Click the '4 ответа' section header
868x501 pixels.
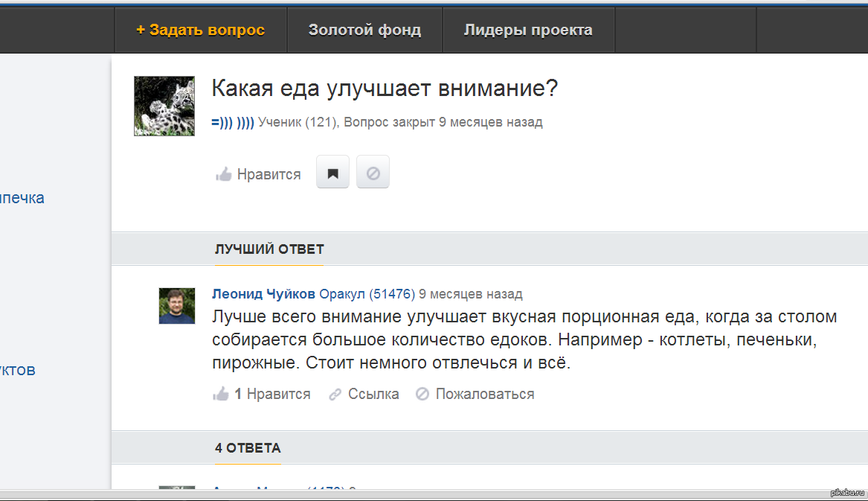point(248,448)
